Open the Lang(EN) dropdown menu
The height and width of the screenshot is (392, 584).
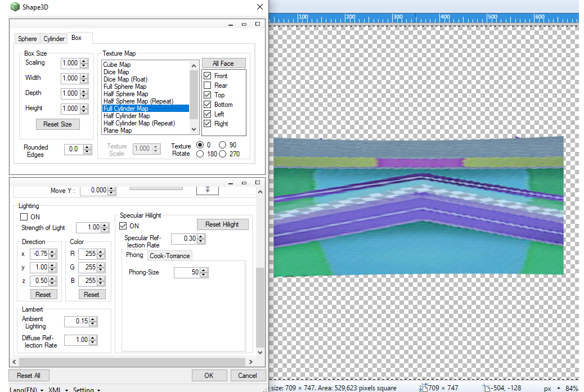click(x=26, y=389)
